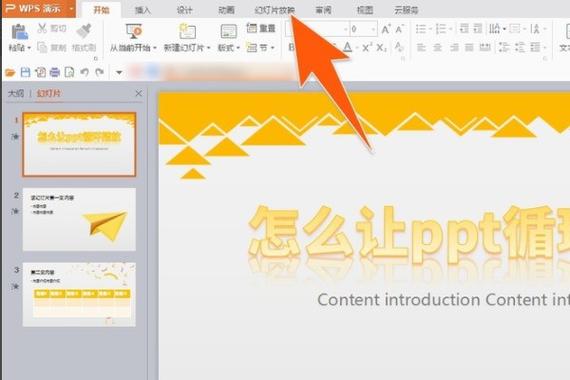570x380 pixels.
Task: Switch to the 动画 (Animation) tab
Action: click(226, 10)
